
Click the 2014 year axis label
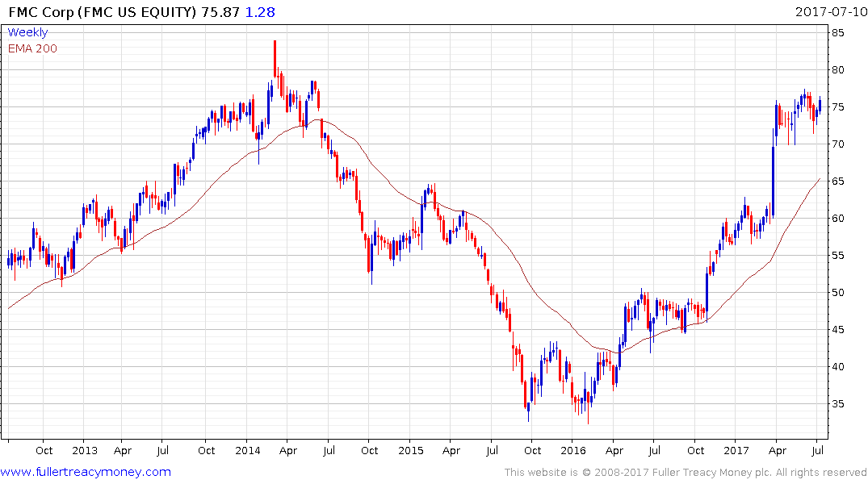coord(247,450)
